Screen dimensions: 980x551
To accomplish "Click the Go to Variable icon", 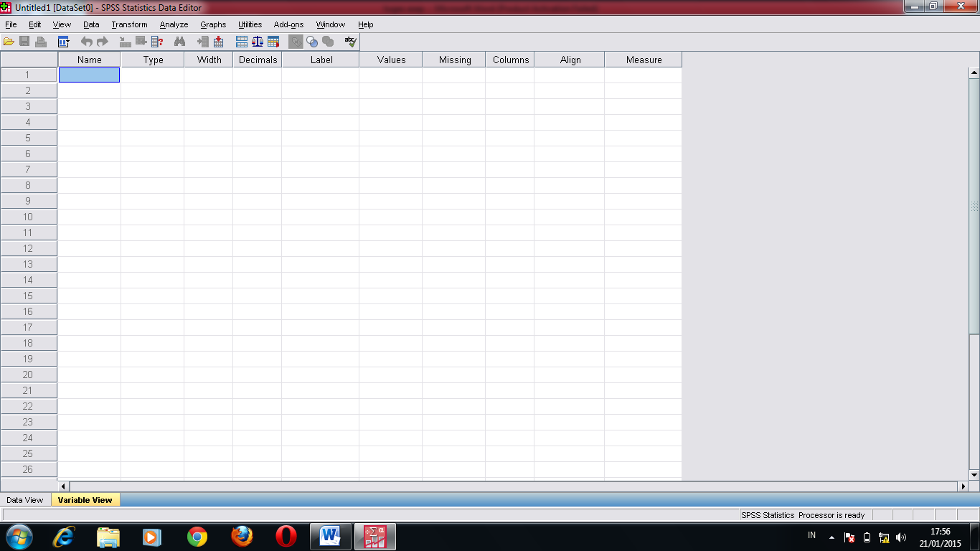I will pos(141,42).
